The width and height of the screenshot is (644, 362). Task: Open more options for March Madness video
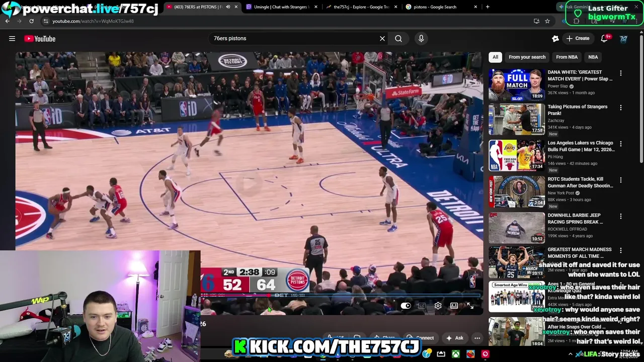click(620, 250)
